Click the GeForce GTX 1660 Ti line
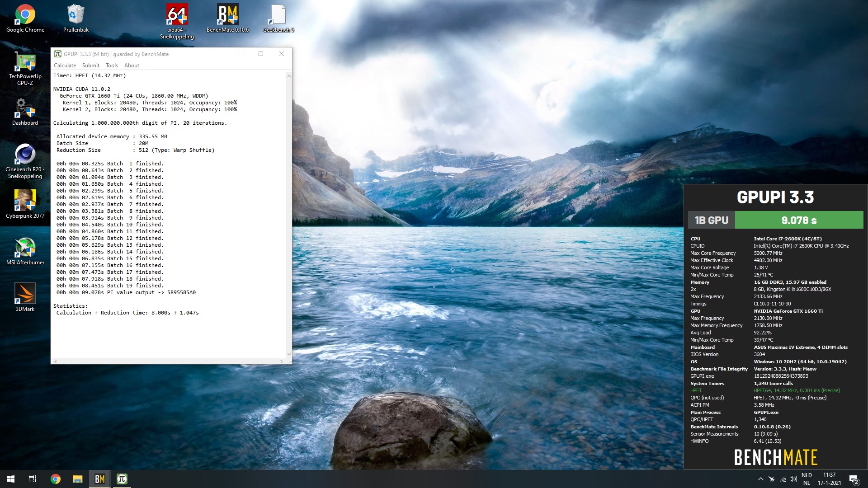Image resolution: width=868 pixels, height=488 pixels. pos(131,96)
